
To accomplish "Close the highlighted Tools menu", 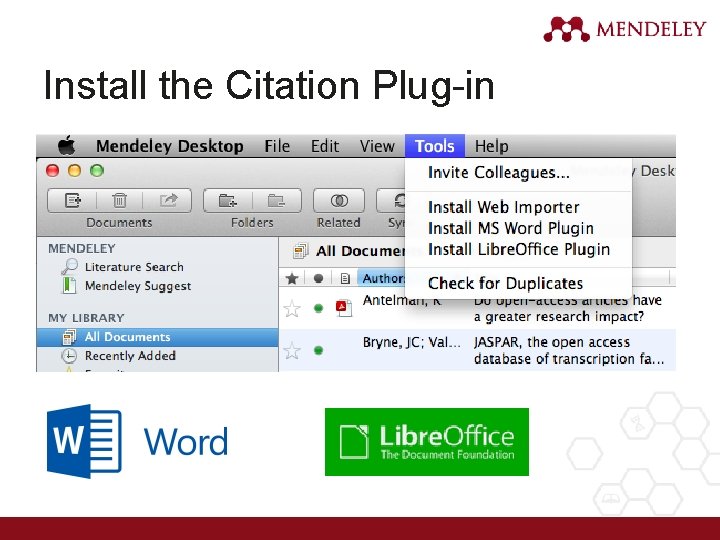I will [434, 146].
